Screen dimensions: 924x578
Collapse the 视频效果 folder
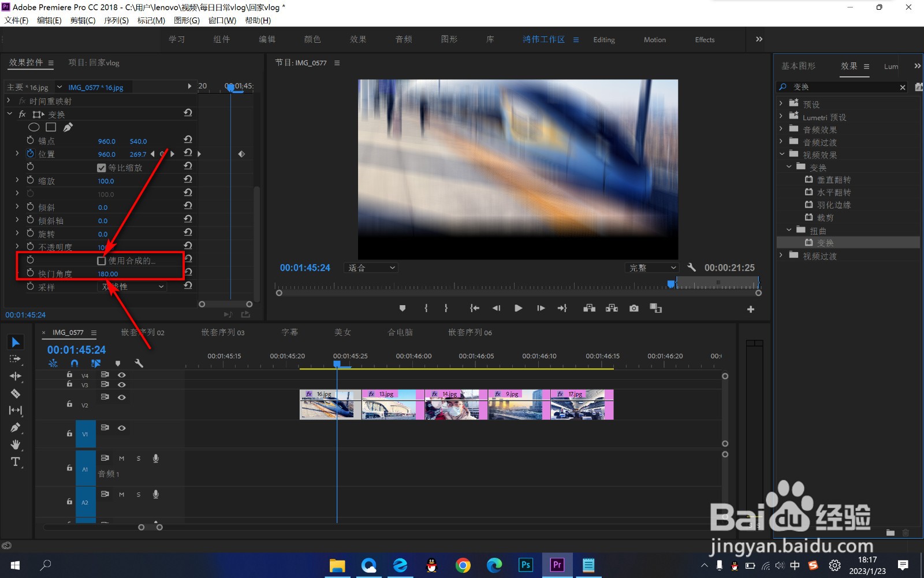tap(782, 154)
